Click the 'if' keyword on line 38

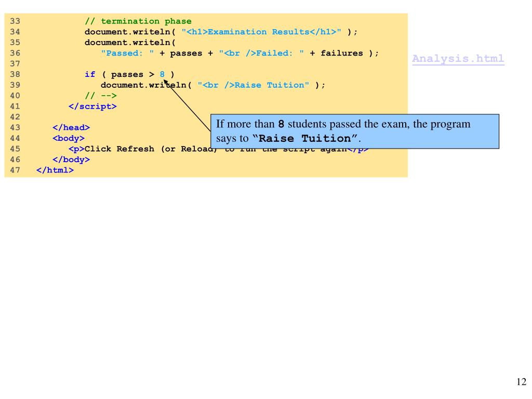pyautogui.click(x=90, y=74)
